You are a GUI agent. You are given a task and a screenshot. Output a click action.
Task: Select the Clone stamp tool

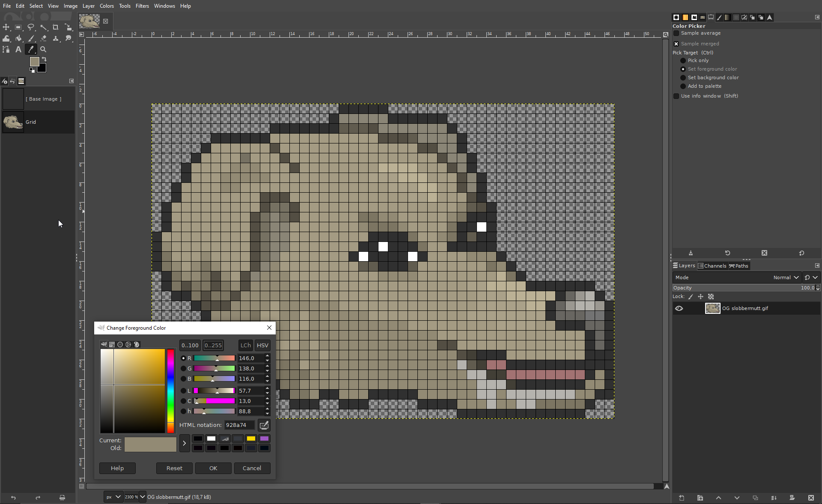pyautogui.click(x=56, y=38)
